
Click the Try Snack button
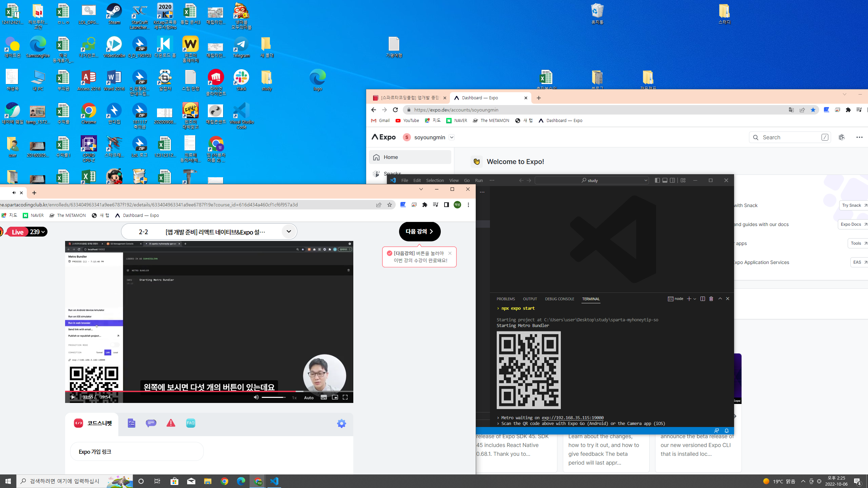coord(854,205)
